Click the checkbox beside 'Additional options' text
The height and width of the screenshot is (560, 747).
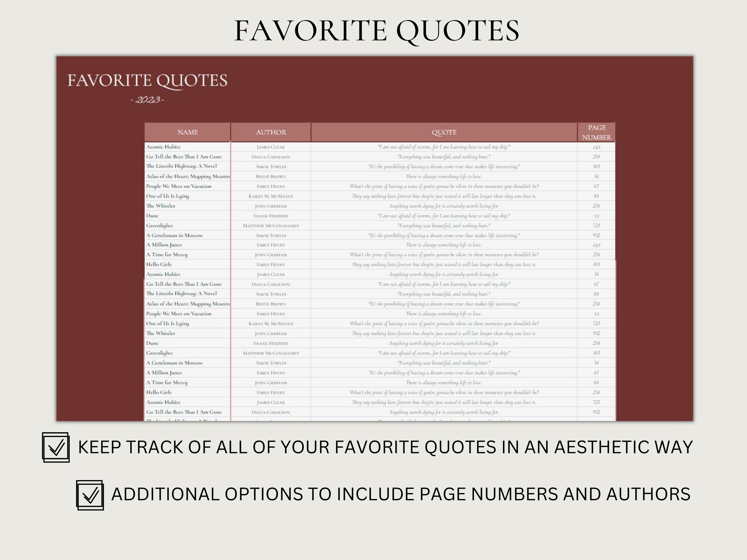pyautogui.click(x=90, y=495)
